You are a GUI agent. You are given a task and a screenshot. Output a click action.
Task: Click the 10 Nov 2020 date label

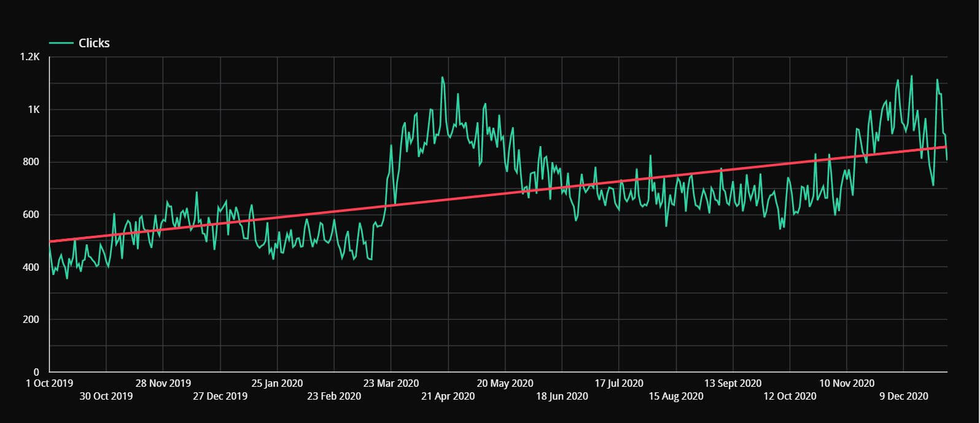(x=847, y=383)
